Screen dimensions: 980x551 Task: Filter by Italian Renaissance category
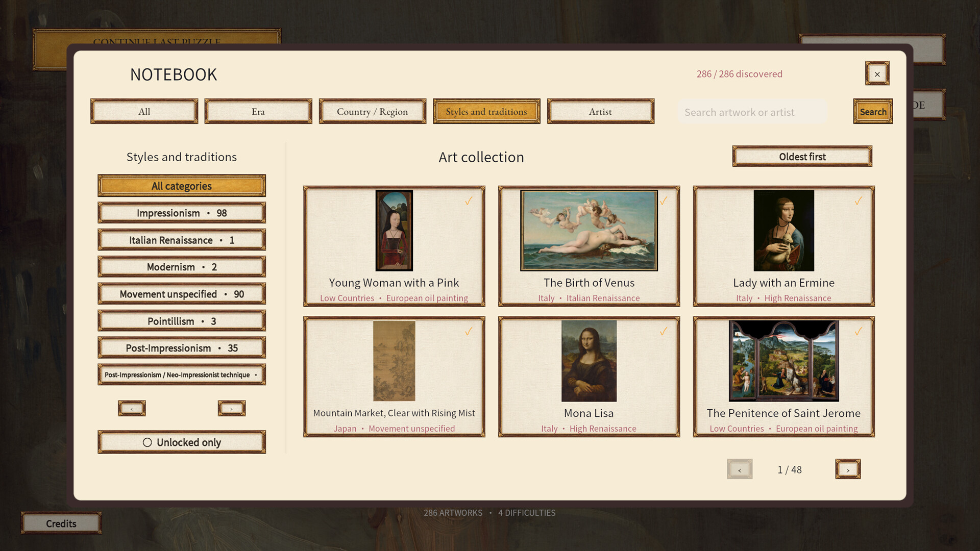(x=182, y=240)
